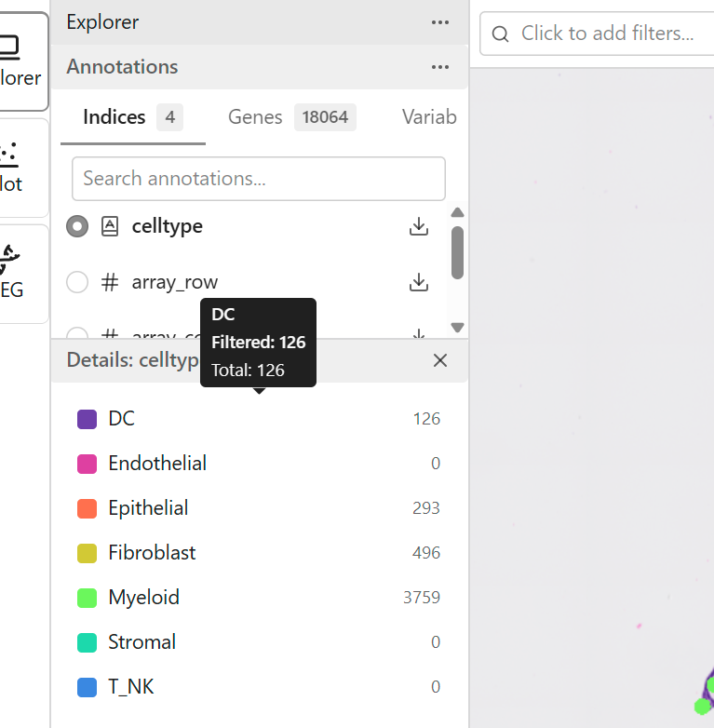Click the array_row annotation name
The height and width of the screenshot is (728, 714).
[x=175, y=282]
